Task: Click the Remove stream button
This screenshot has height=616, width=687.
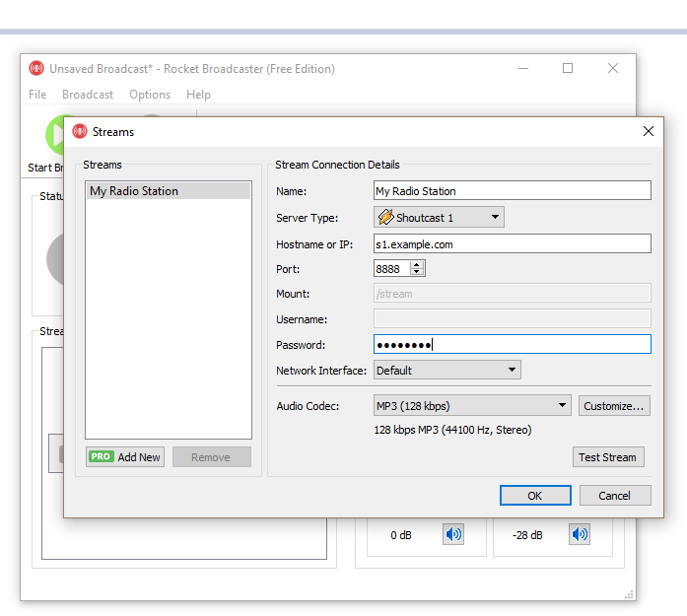Action: [x=212, y=457]
